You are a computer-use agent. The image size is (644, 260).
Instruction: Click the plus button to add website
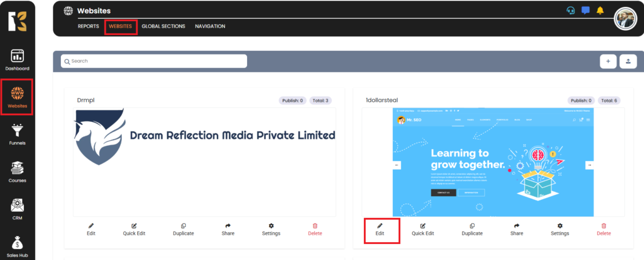click(608, 61)
